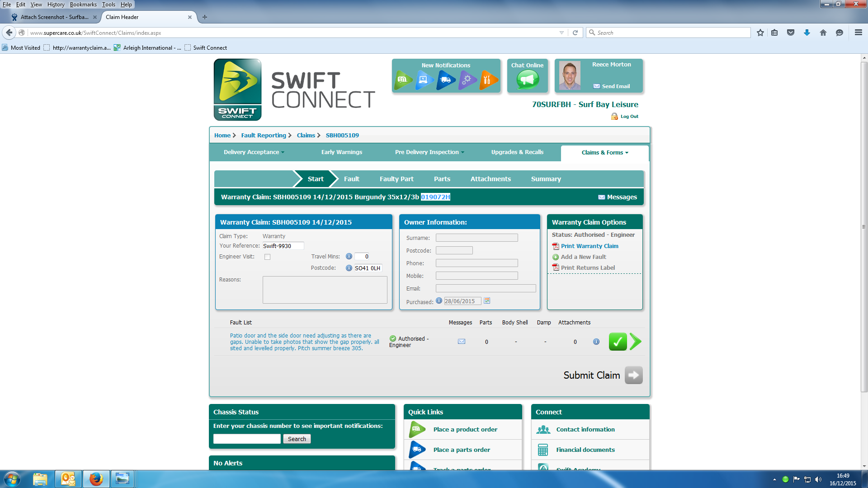The height and width of the screenshot is (488, 868).
Task: Open the Bookmarks menu in Firefox
Action: click(x=83, y=5)
